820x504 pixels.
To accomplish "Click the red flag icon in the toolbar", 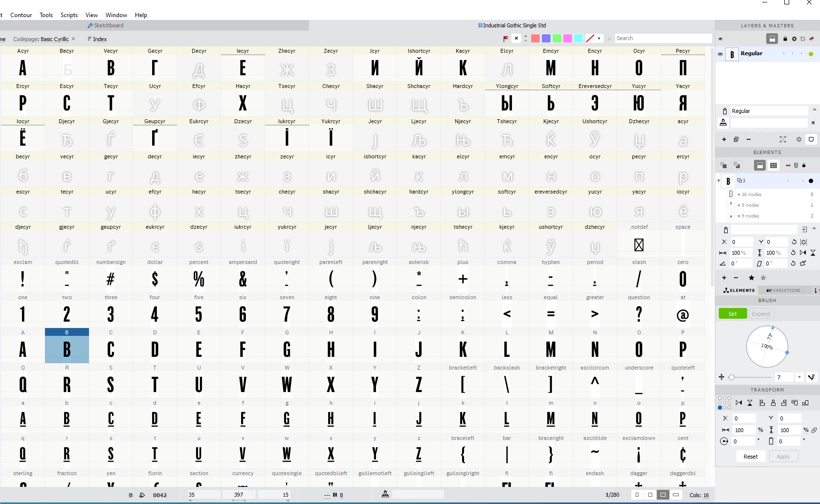I will tap(506, 39).
